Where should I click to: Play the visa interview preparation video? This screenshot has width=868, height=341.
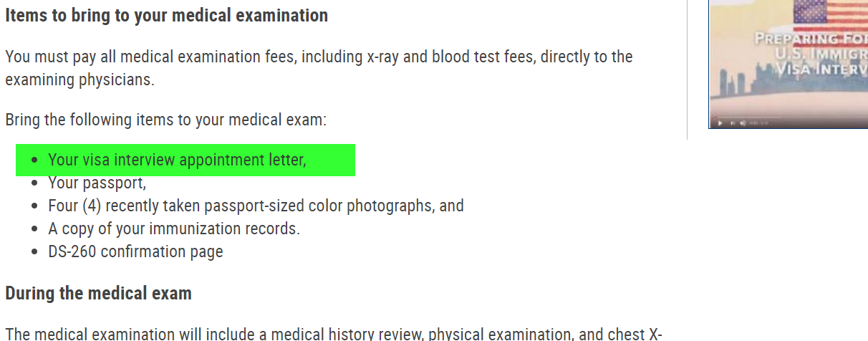point(720,123)
